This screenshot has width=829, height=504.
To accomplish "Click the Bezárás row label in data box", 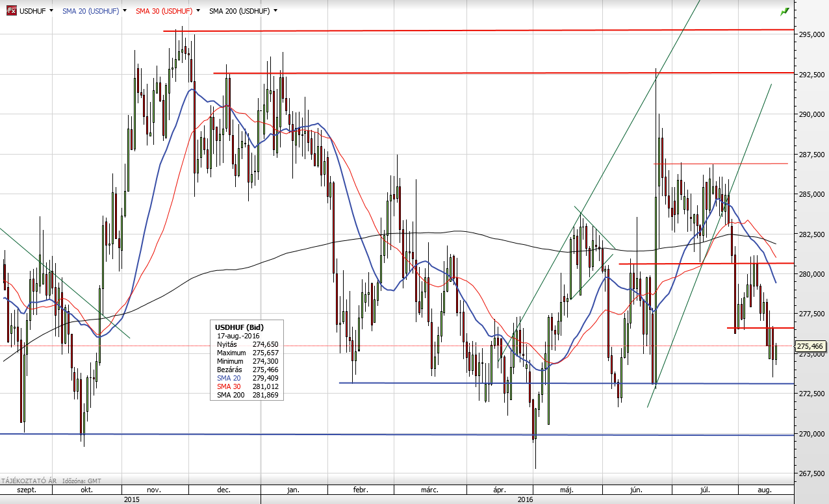I will pyautogui.click(x=229, y=369).
